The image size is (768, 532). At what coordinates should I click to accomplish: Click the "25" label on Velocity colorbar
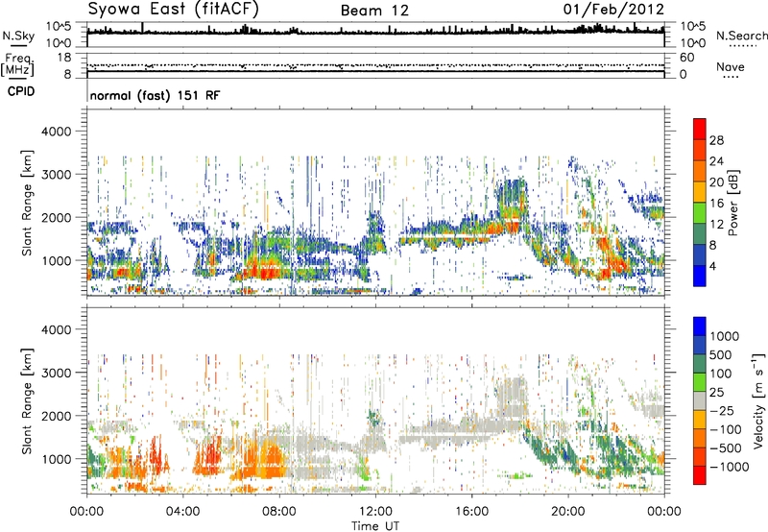pyautogui.click(x=716, y=392)
